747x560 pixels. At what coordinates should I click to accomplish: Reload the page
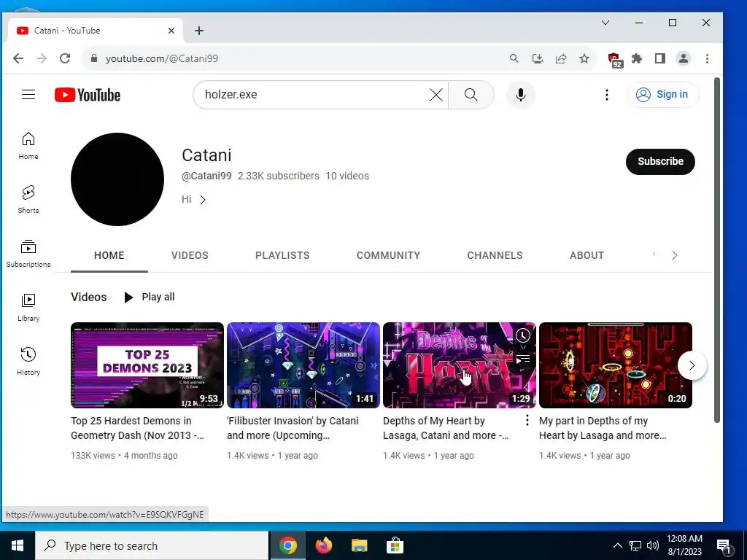pos(65,58)
